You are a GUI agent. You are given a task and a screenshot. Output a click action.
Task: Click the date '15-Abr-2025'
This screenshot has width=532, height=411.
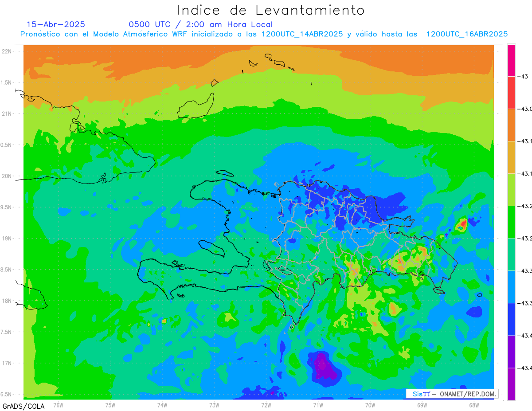coord(56,24)
